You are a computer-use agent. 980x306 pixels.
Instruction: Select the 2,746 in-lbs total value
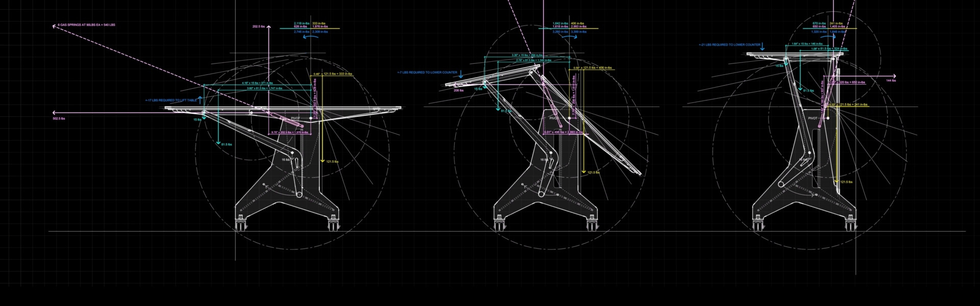tap(301, 32)
